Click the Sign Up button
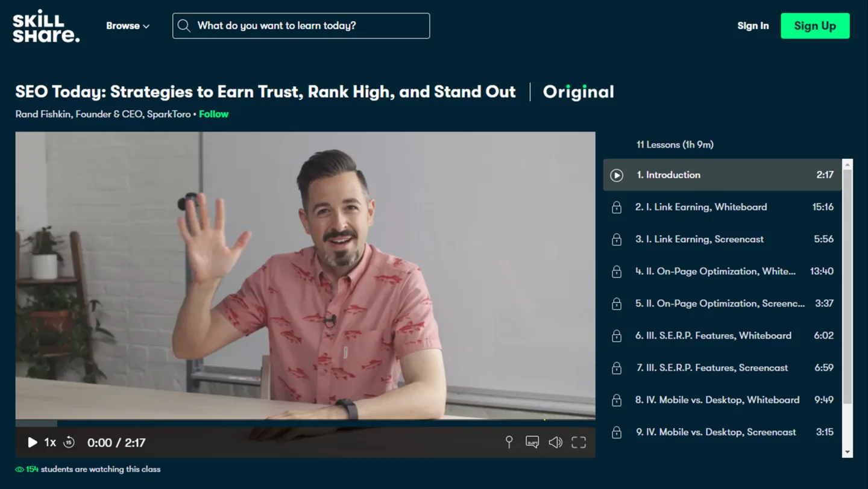The image size is (868, 489). (x=815, y=25)
